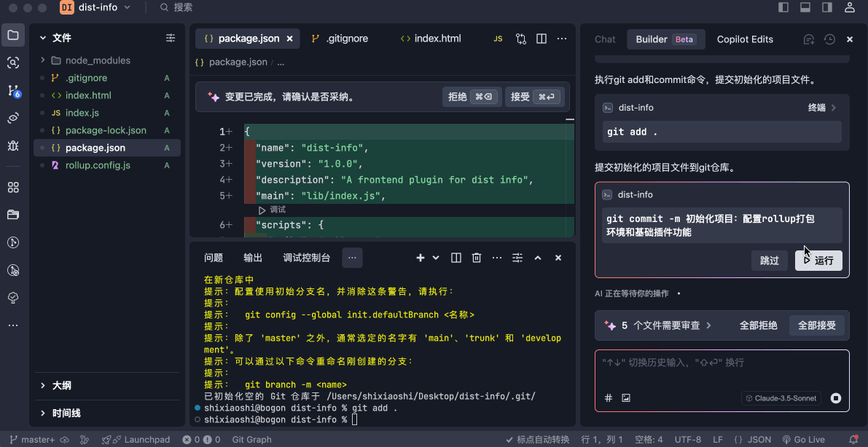The height and width of the screenshot is (447, 868).
Task: Switch to the Copilot Edits tab
Action: tap(745, 39)
